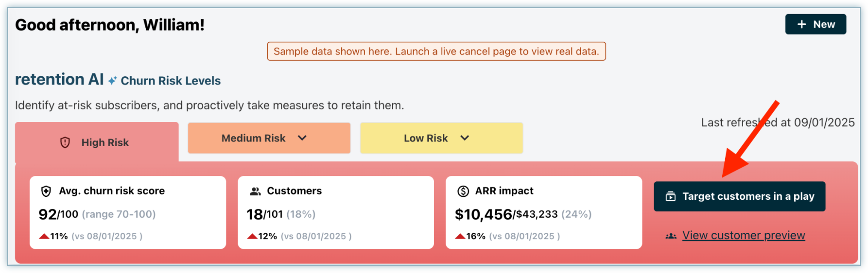The height and width of the screenshot is (273, 868).
Task: Click the group icon beside View customer preview
Action: (x=671, y=236)
